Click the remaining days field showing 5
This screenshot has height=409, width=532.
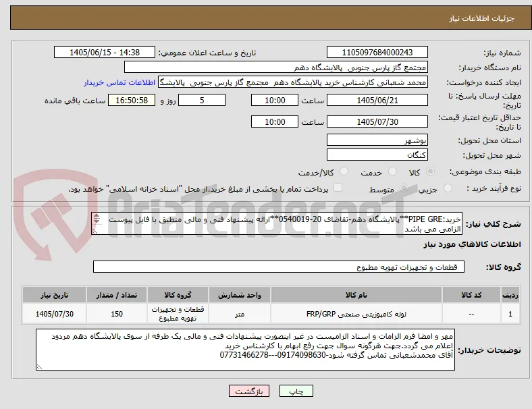pos(202,100)
